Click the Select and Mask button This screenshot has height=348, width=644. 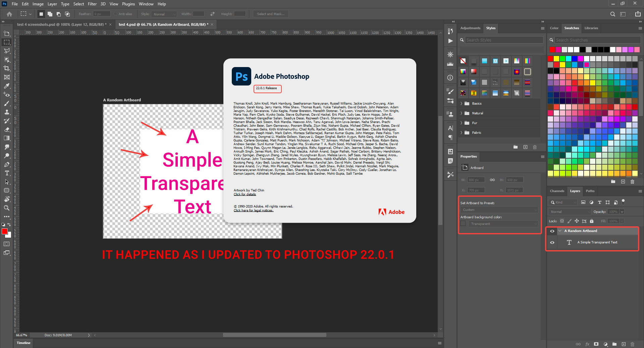(270, 14)
